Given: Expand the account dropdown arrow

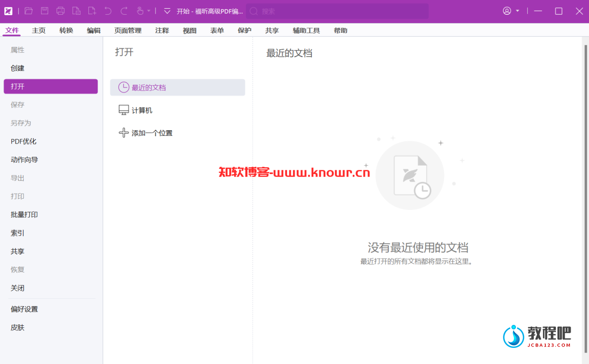Looking at the screenshot, I should pyautogui.click(x=518, y=11).
